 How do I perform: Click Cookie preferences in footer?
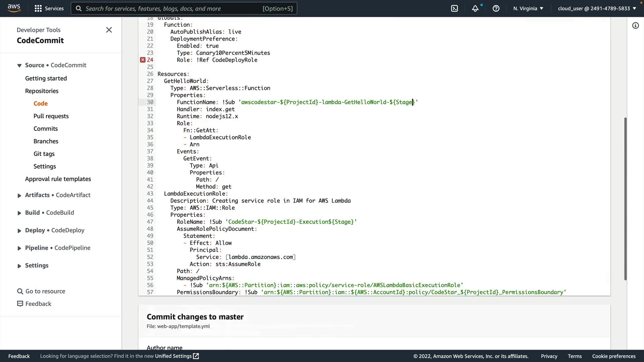613,356
